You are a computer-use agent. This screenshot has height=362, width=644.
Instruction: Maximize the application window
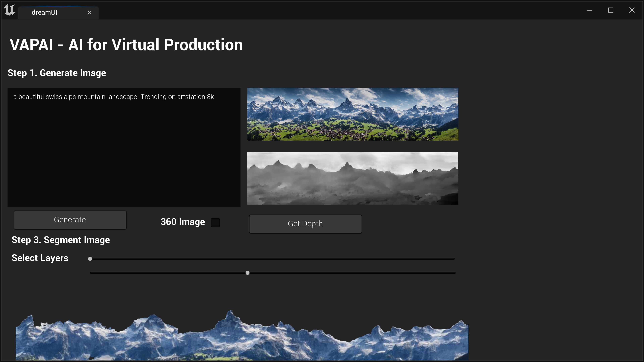(611, 10)
